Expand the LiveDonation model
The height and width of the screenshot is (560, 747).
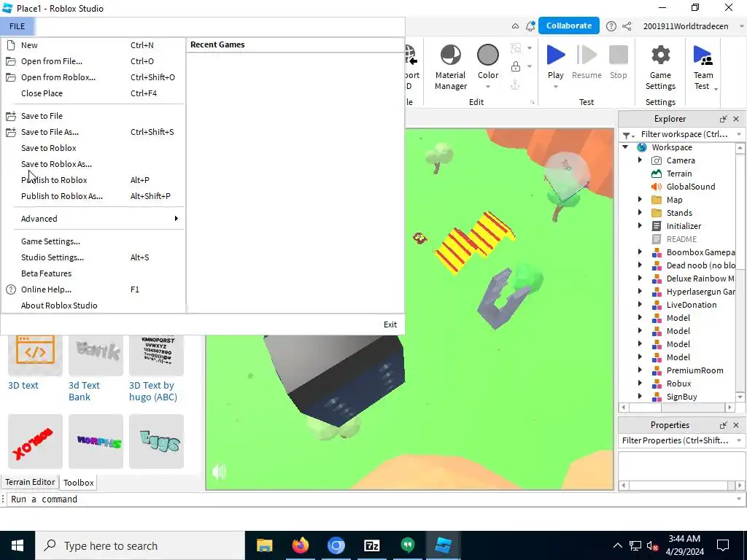coord(640,305)
